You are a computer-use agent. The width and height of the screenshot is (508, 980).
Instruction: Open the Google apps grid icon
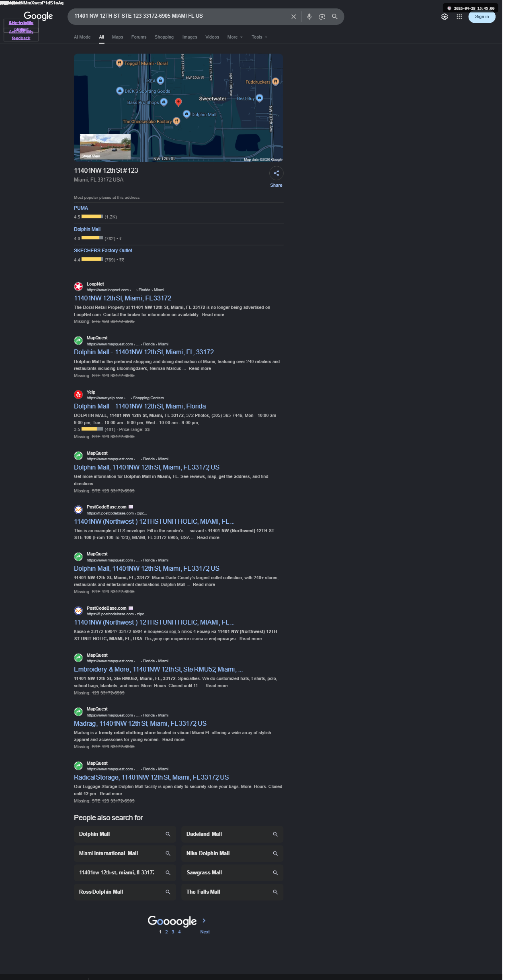pos(459,17)
